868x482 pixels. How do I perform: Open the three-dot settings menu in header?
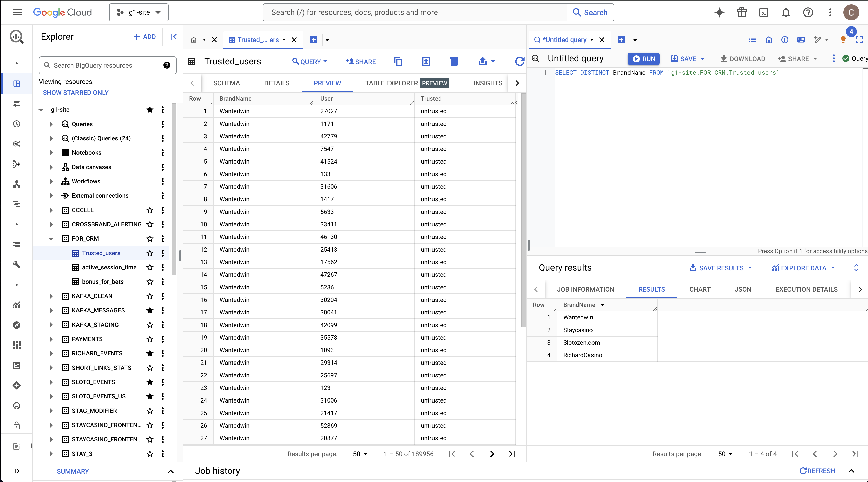(x=830, y=13)
